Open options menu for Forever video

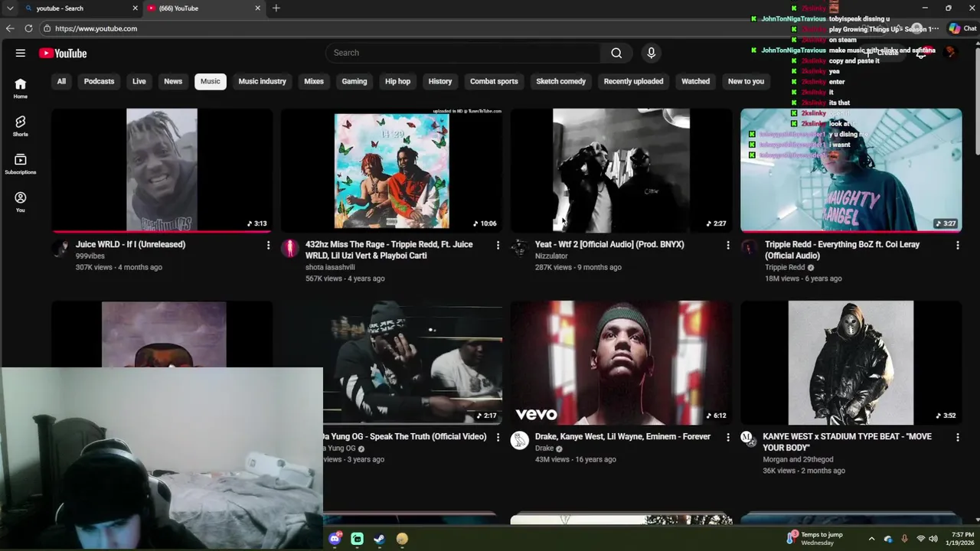pos(727,437)
